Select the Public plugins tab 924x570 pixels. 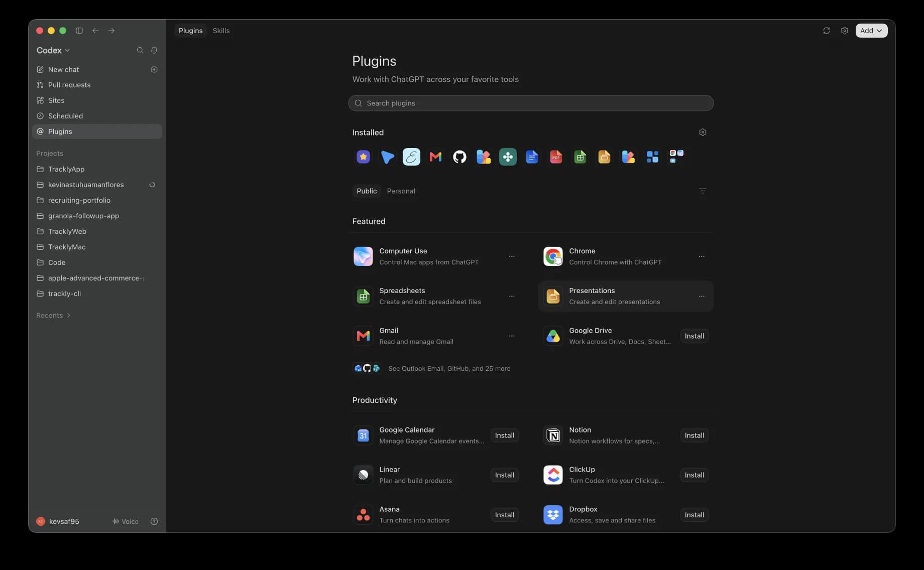click(367, 191)
